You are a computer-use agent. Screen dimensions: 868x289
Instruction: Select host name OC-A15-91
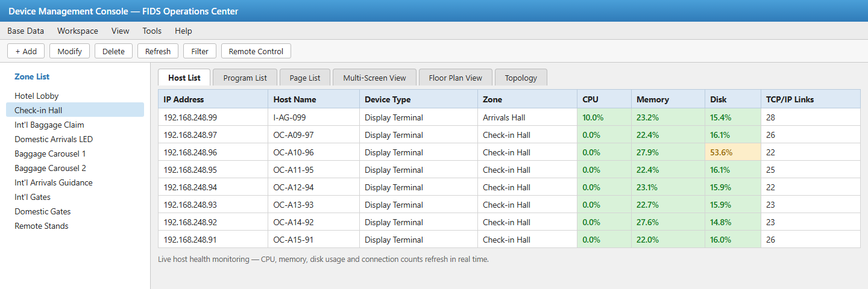coord(314,240)
